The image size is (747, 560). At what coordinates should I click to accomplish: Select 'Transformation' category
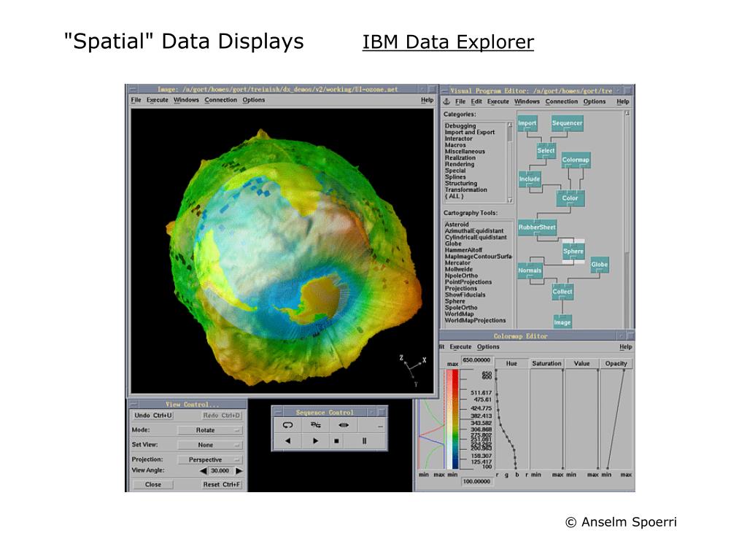pyautogui.click(x=466, y=190)
